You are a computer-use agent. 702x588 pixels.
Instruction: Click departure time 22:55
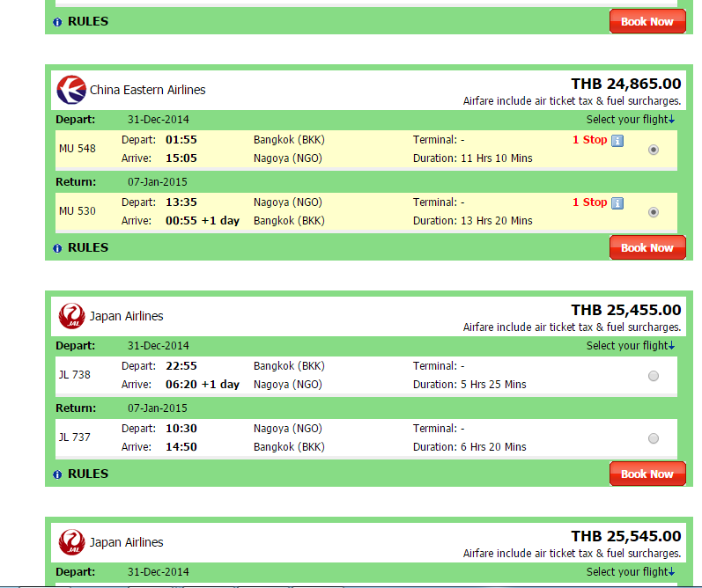tap(181, 366)
